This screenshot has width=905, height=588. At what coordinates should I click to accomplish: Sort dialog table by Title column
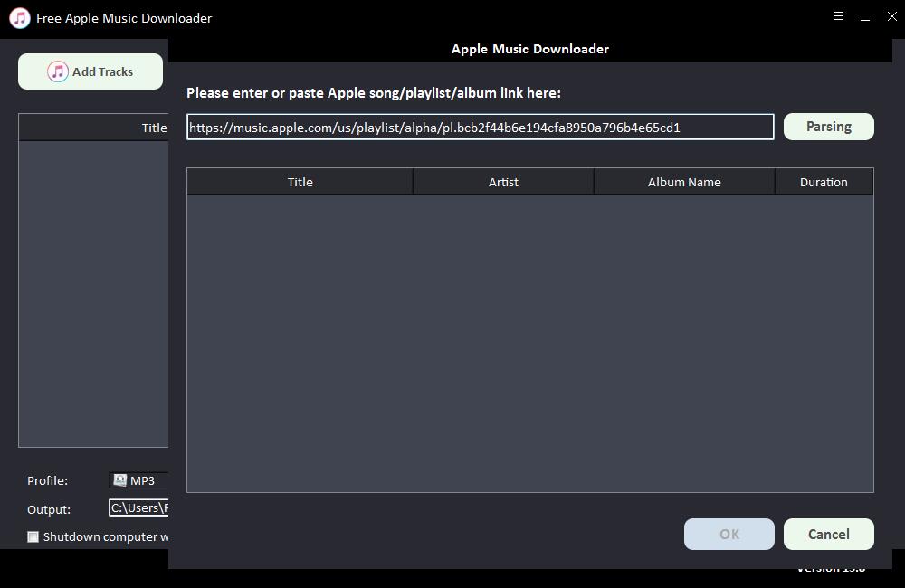[x=300, y=182]
